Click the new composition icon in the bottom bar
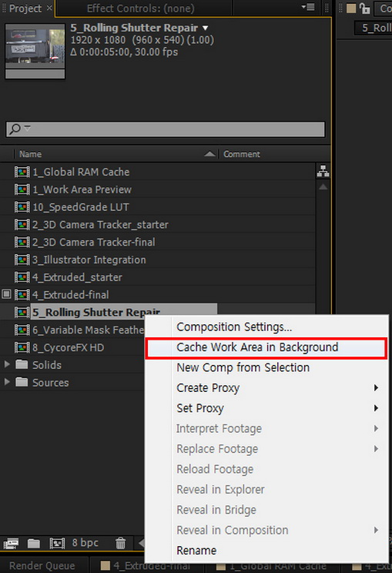This screenshot has width=392, height=573. (x=57, y=543)
